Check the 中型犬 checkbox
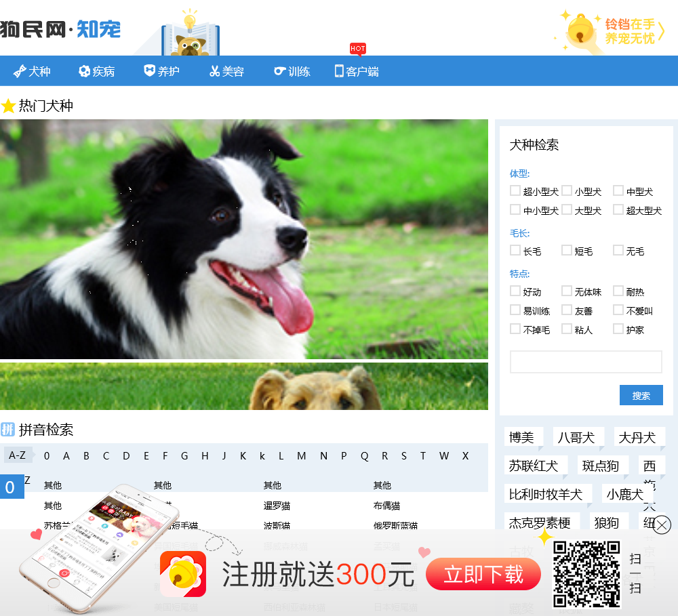 [618, 190]
